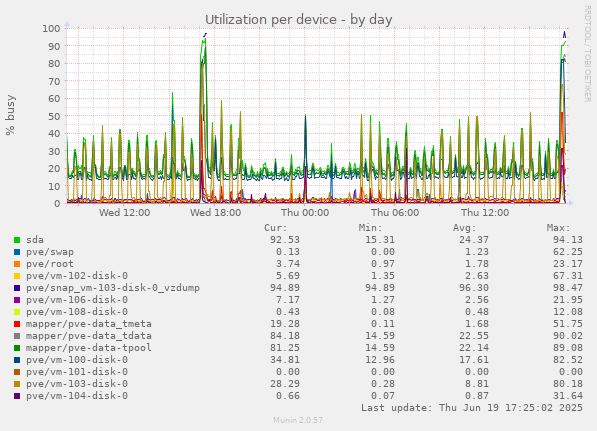Click the pve/vm-100-disk-0 navy swatch
Screen dimensions: 597x431
pyautogui.click(x=17, y=360)
